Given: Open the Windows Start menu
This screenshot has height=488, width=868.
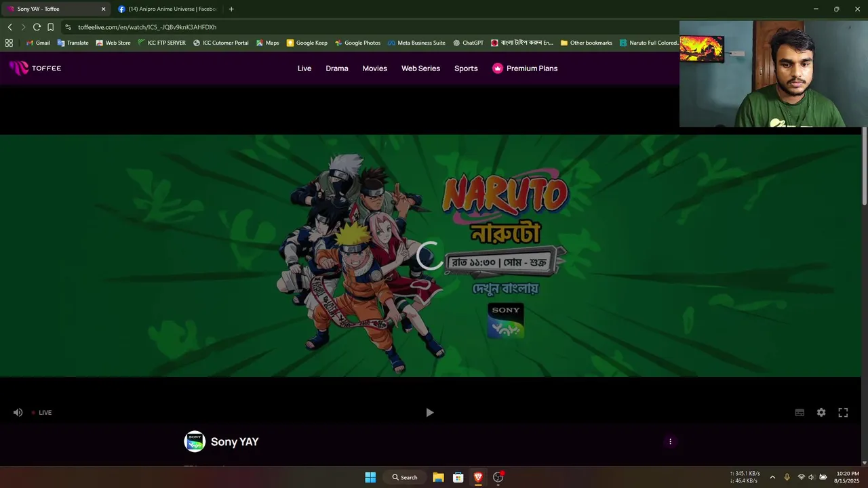Looking at the screenshot, I should pyautogui.click(x=370, y=477).
